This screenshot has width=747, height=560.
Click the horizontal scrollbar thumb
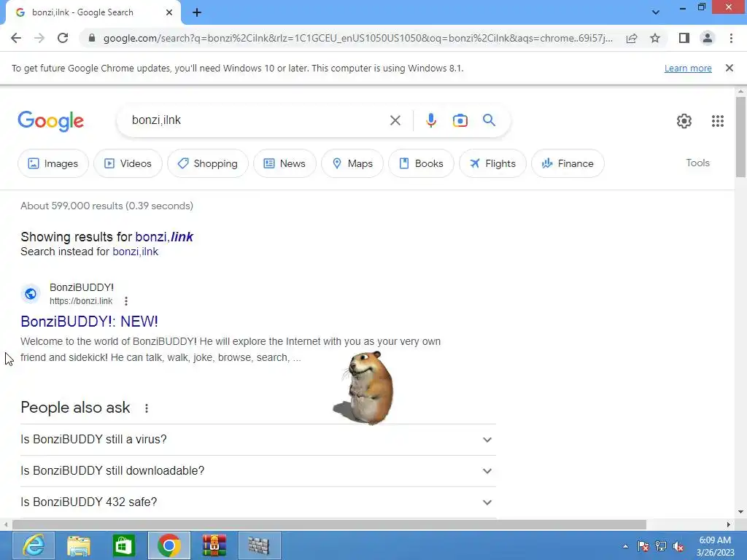(x=329, y=524)
